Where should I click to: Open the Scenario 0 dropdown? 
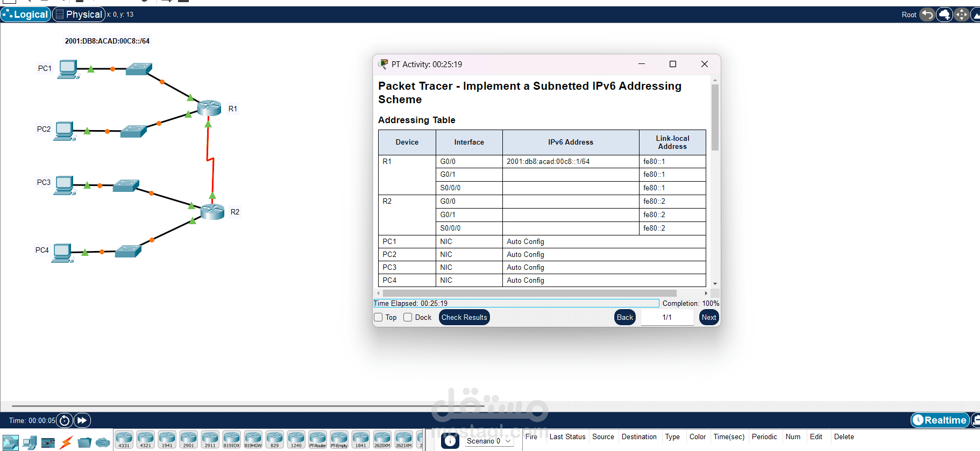pyautogui.click(x=488, y=441)
